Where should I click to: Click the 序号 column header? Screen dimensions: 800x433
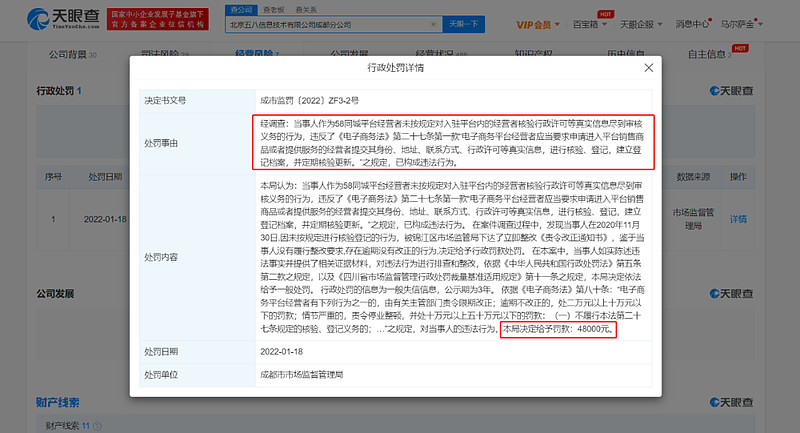point(53,177)
